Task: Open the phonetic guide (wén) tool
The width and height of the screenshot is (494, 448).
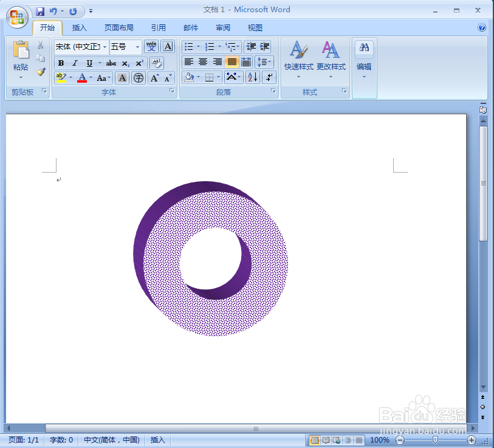Action: 151,47
